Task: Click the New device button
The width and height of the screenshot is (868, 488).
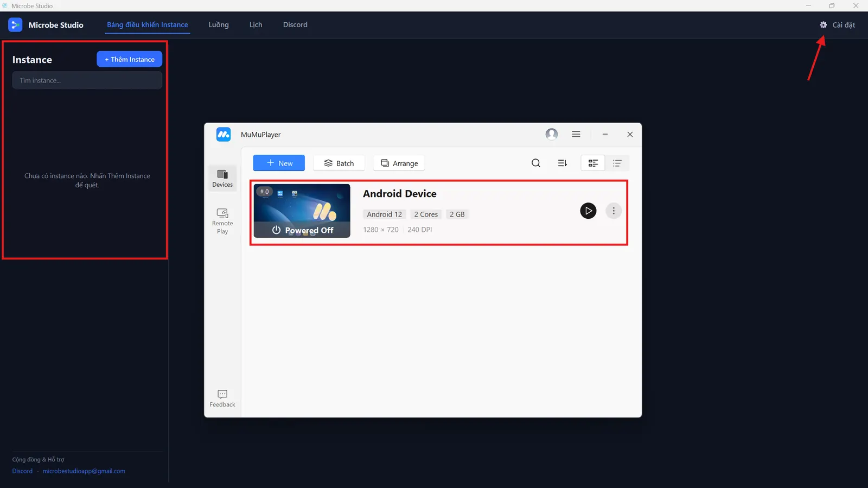Action: coord(279,163)
